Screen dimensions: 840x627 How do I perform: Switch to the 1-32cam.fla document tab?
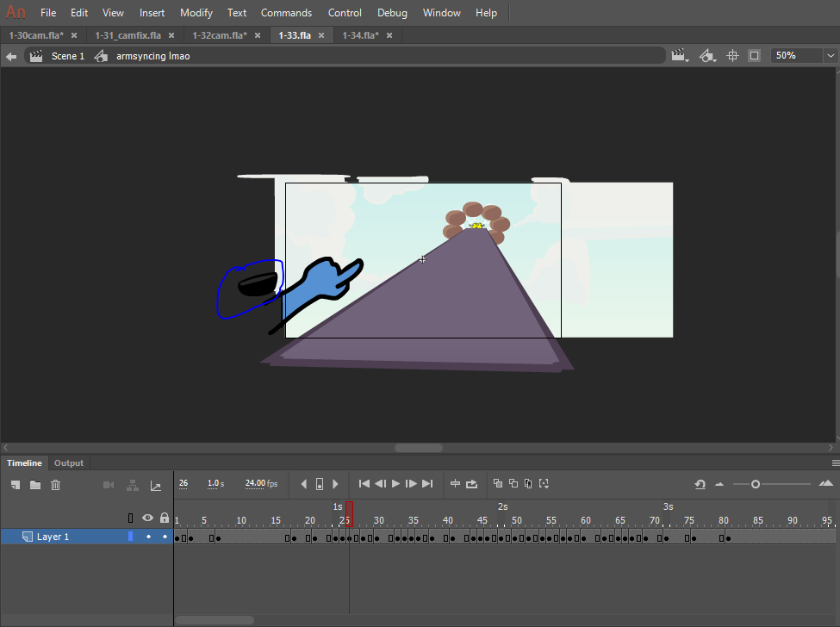coord(219,35)
